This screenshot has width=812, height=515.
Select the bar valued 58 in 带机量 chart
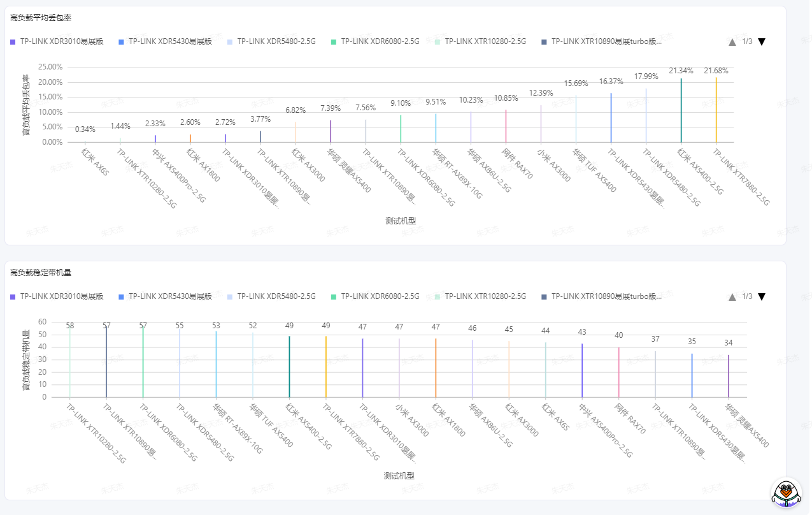click(69, 361)
